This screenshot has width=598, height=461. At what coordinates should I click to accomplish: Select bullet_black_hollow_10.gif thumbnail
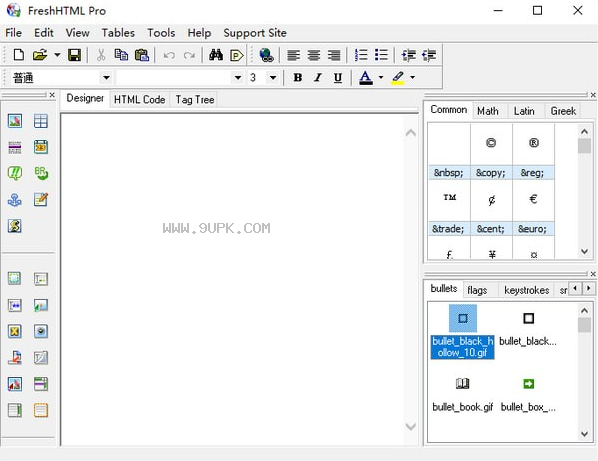tap(463, 331)
